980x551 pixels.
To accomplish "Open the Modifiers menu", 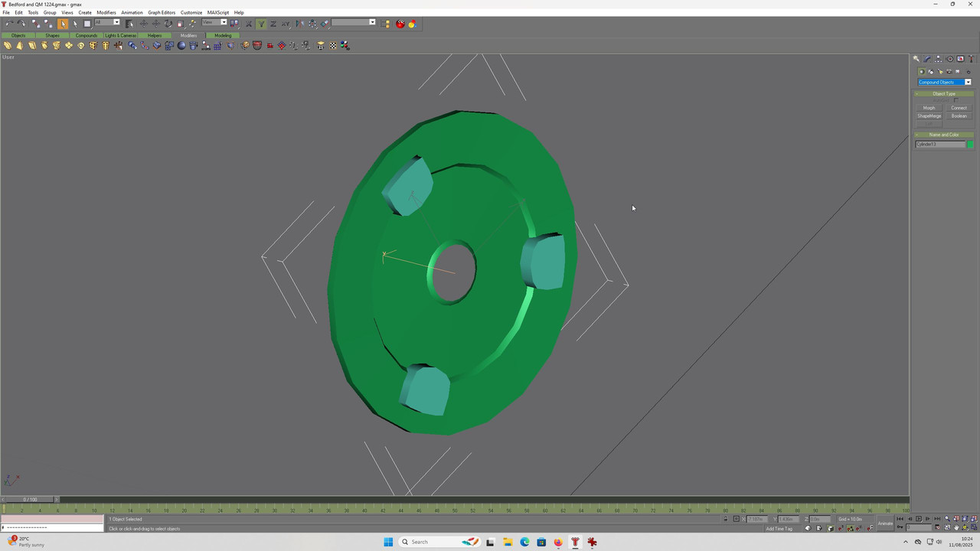I will point(106,12).
